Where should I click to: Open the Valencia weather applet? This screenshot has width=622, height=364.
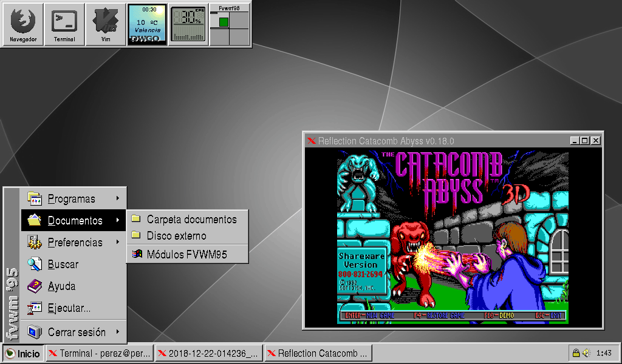[147, 24]
